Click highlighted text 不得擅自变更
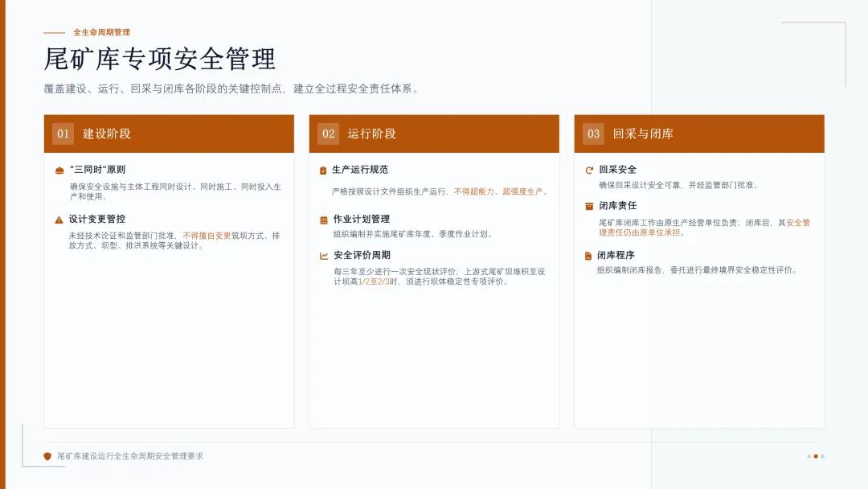The width and height of the screenshot is (868, 489). [x=207, y=236]
